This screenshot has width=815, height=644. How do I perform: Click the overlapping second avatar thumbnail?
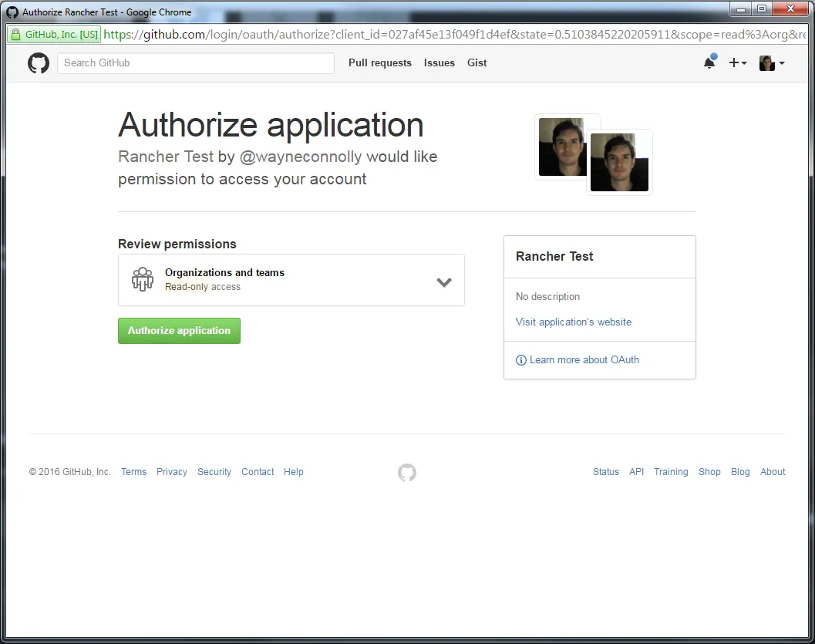[620, 162]
